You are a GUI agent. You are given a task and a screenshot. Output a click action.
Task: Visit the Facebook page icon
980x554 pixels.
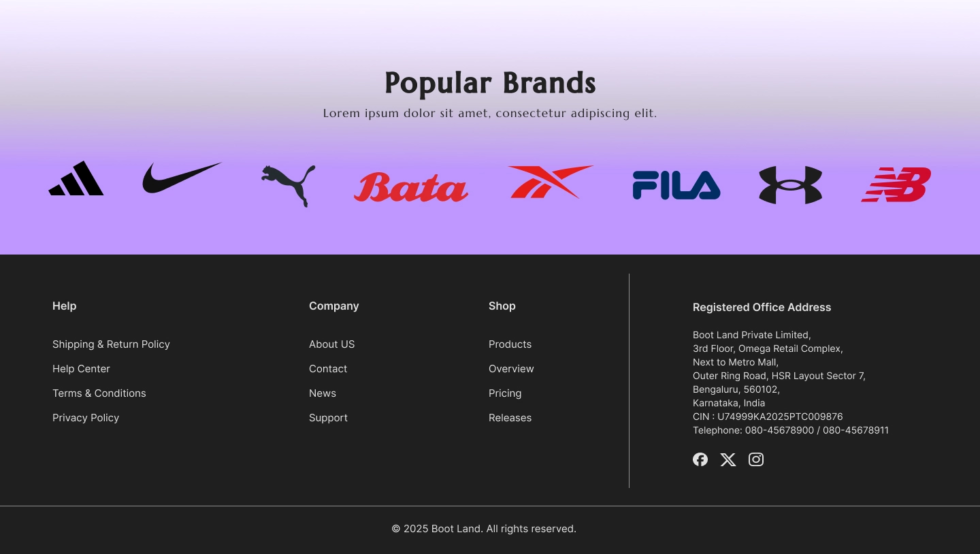(700, 459)
